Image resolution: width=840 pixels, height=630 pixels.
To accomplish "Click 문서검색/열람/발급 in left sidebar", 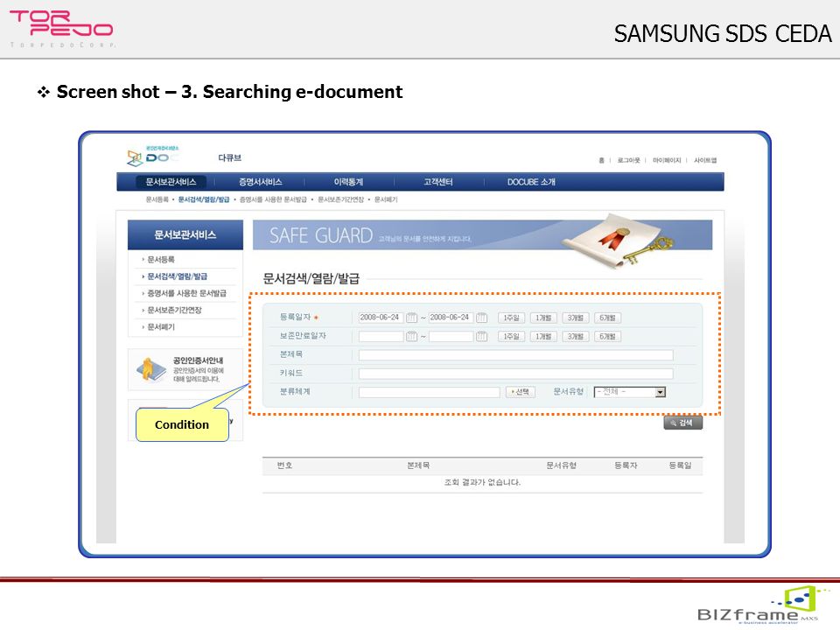I will pos(178,276).
